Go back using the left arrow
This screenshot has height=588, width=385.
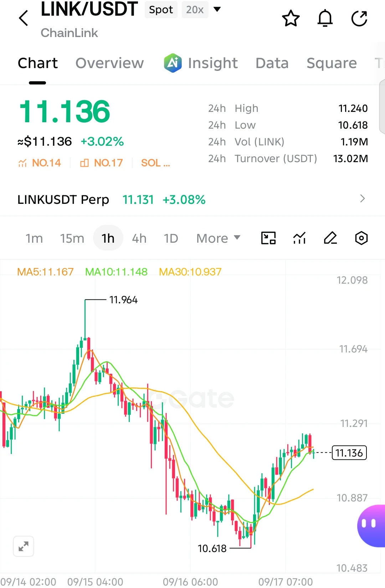(x=24, y=18)
